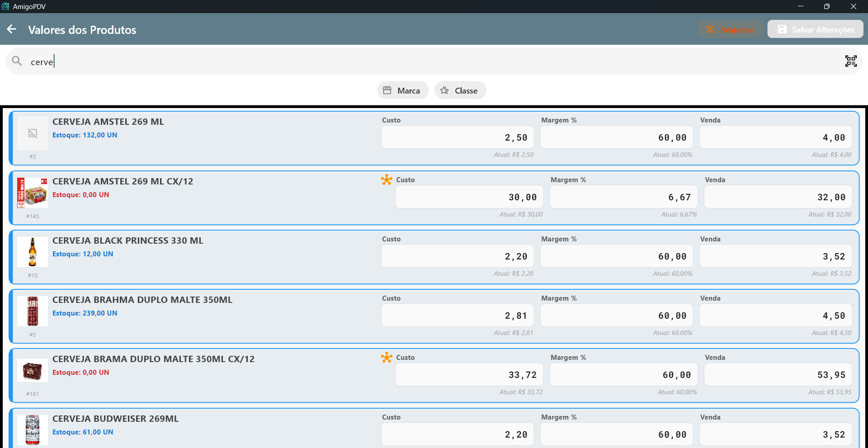Click 'Estoque: 12,00 UN' stock text
The width and height of the screenshot is (868, 448).
coord(83,254)
